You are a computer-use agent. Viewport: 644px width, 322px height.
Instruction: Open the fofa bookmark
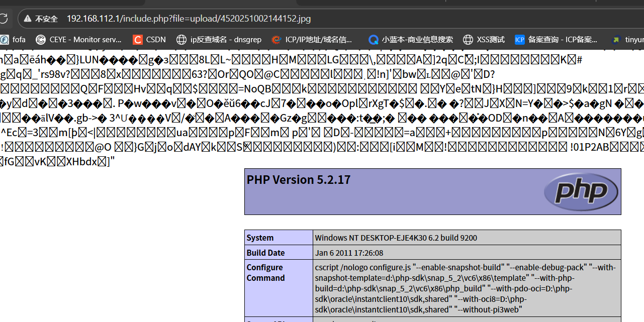pos(13,39)
